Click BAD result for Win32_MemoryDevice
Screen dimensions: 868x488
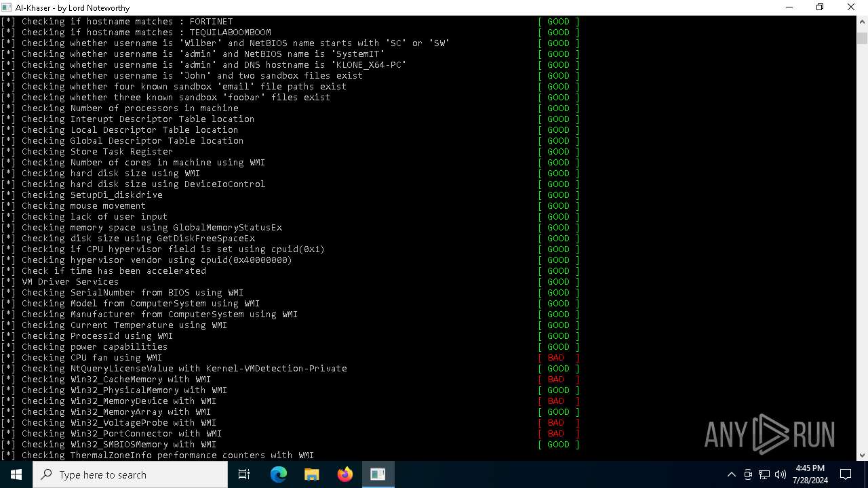click(559, 401)
